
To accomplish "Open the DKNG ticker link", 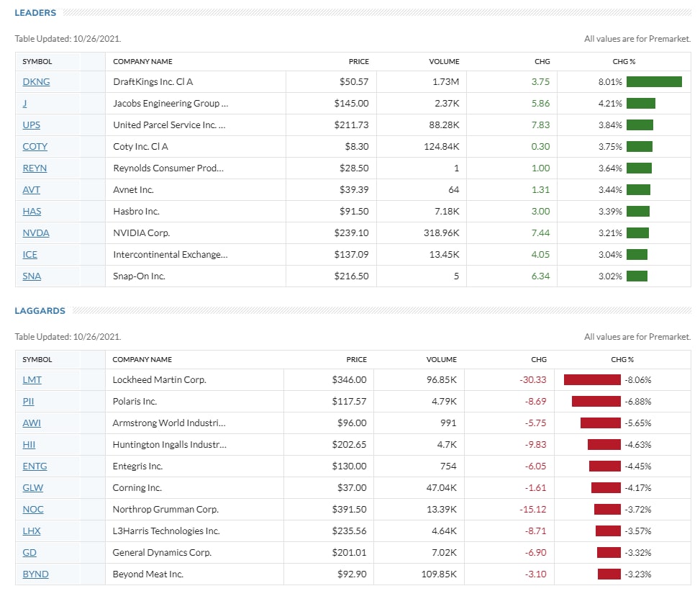I will (x=36, y=82).
